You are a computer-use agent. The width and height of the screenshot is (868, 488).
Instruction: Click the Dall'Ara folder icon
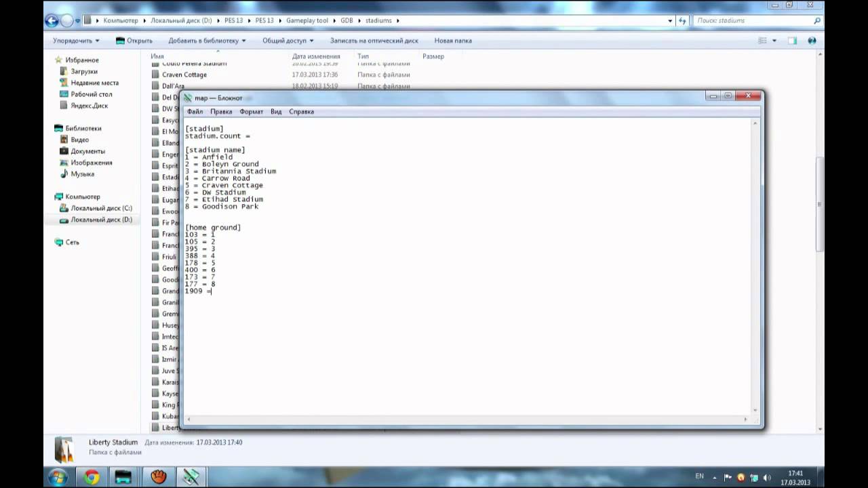156,86
